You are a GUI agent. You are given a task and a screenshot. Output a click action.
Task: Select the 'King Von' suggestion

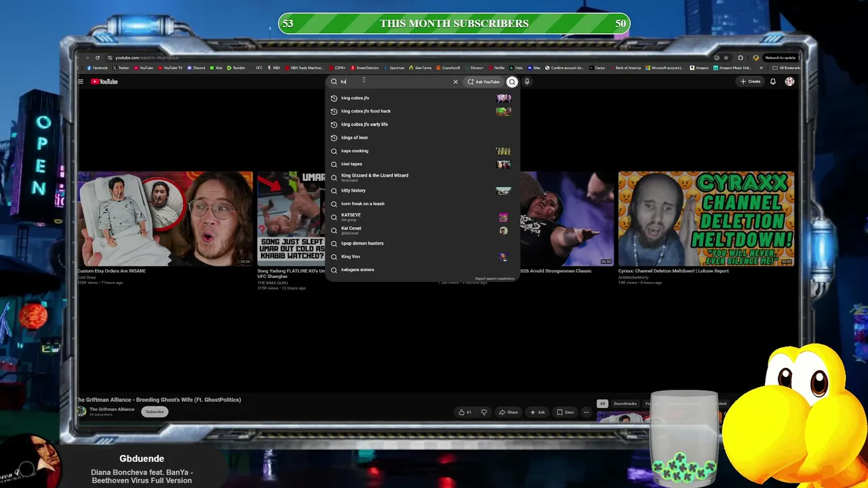pos(422,256)
